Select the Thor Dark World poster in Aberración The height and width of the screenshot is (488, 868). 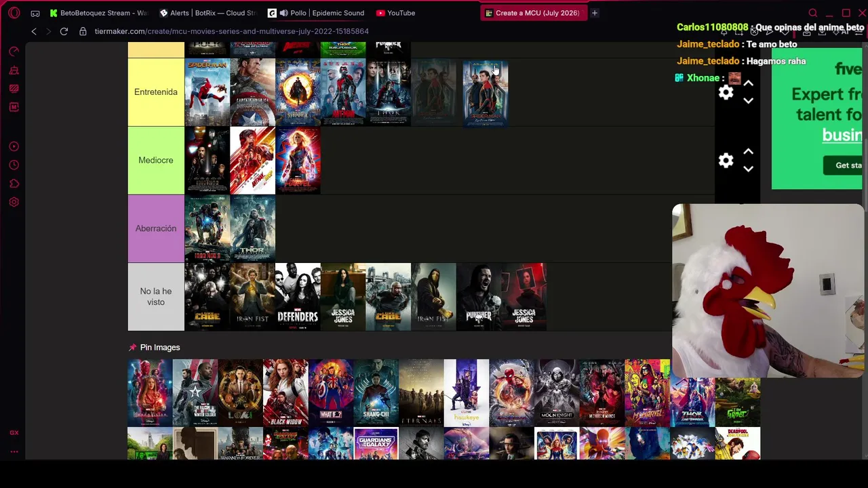[x=253, y=228]
